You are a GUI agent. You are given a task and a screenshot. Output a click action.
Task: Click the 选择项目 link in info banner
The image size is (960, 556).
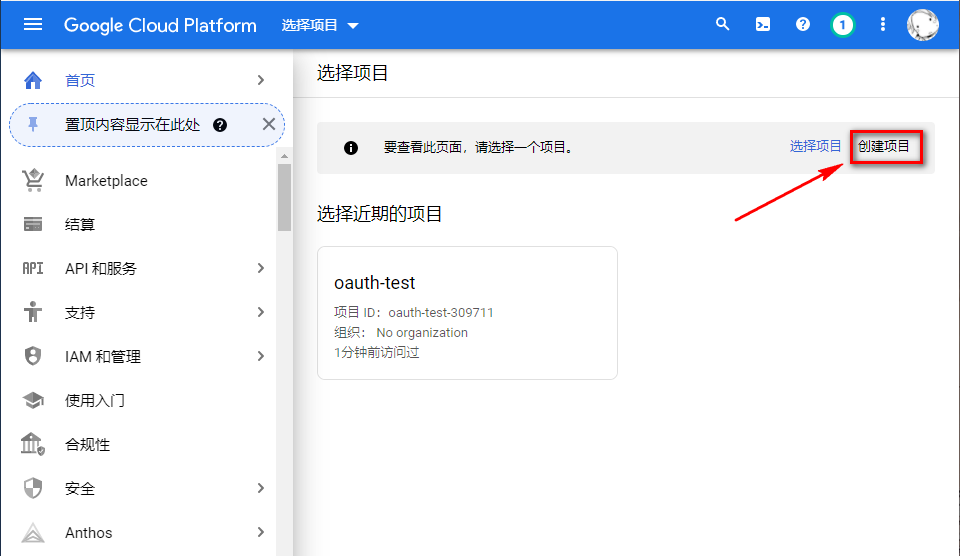[816, 146]
